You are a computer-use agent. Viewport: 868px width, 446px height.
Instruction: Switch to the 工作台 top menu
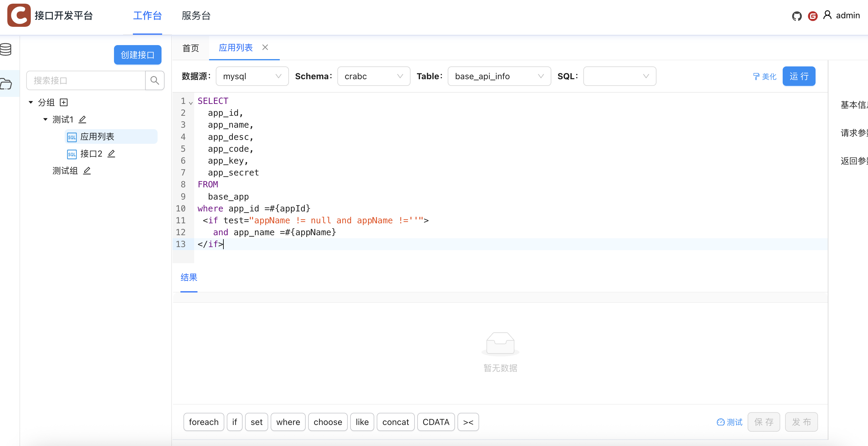(x=147, y=16)
